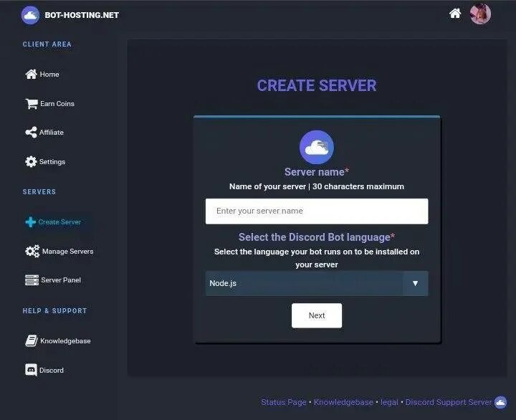Open legal footer link
The image size is (516, 420).
click(x=389, y=402)
